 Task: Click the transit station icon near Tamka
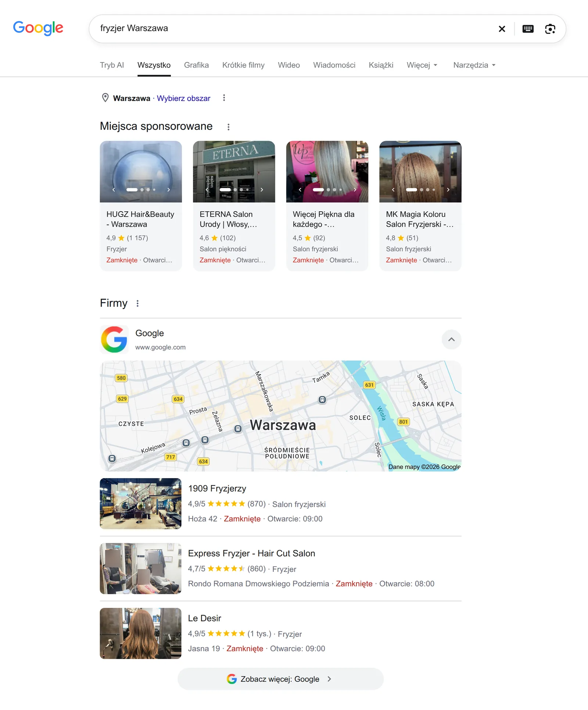(x=322, y=399)
